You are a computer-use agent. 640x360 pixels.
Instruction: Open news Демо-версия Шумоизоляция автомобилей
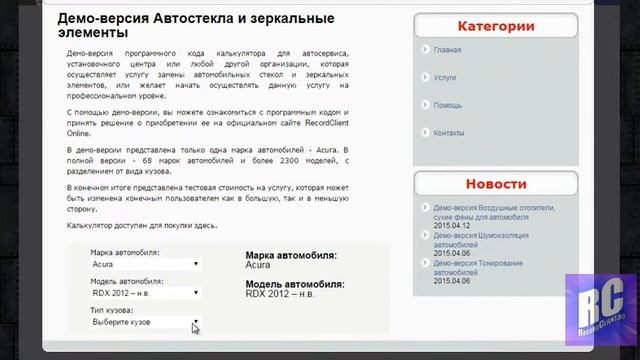[x=481, y=240]
